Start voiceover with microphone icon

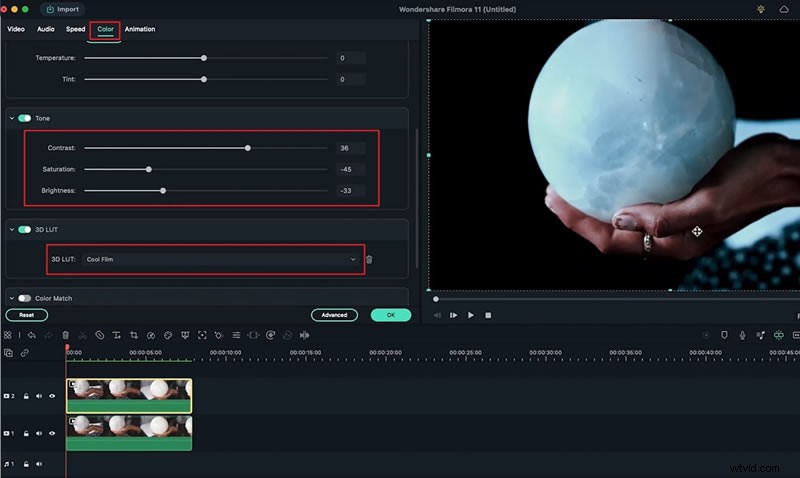[742, 335]
